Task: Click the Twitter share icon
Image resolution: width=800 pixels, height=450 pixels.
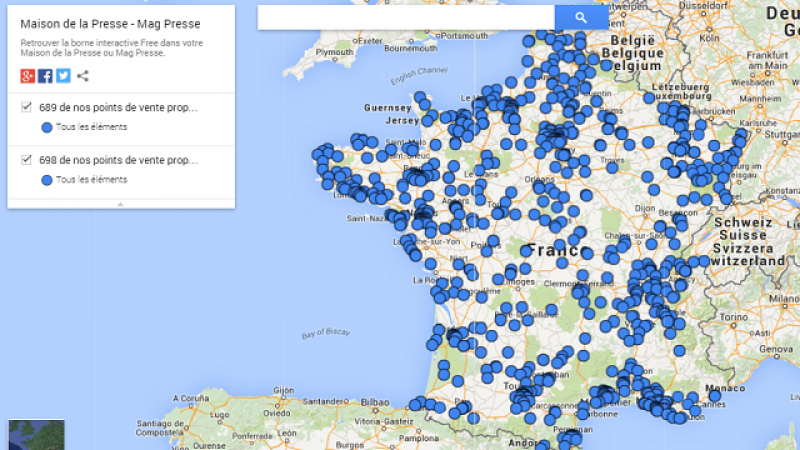Action: (x=63, y=76)
